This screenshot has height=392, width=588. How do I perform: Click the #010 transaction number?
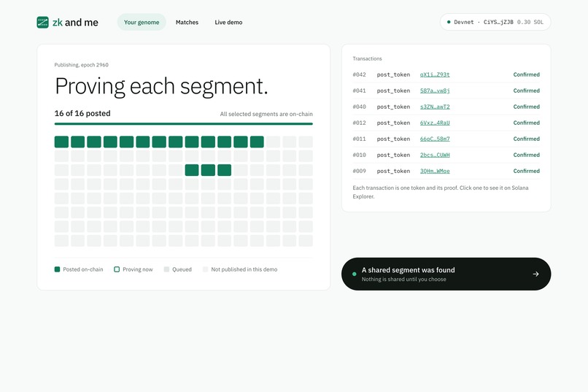pyautogui.click(x=359, y=155)
